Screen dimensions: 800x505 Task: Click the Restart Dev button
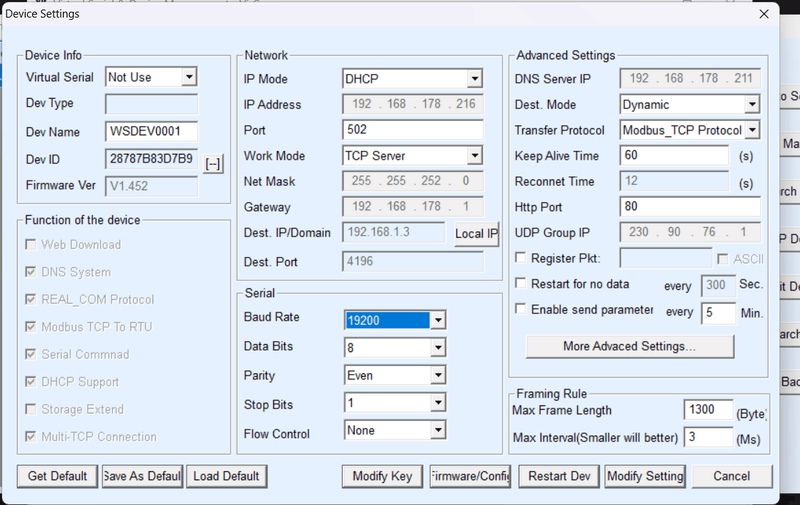559,476
